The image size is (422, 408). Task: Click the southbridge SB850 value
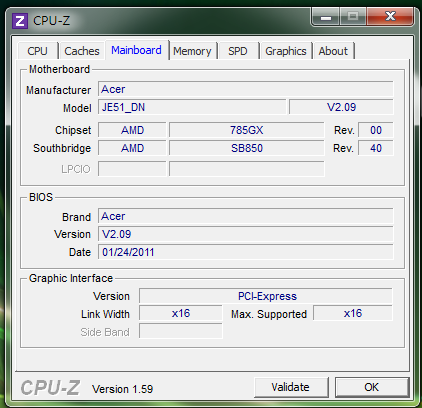pos(247,148)
